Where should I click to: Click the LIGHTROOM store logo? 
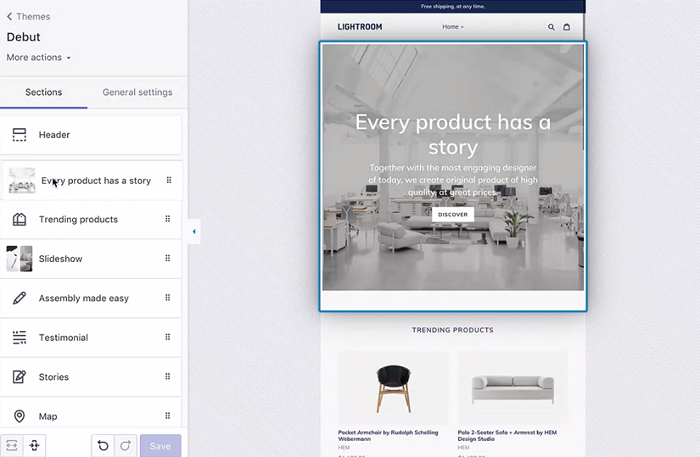[x=360, y=27]
